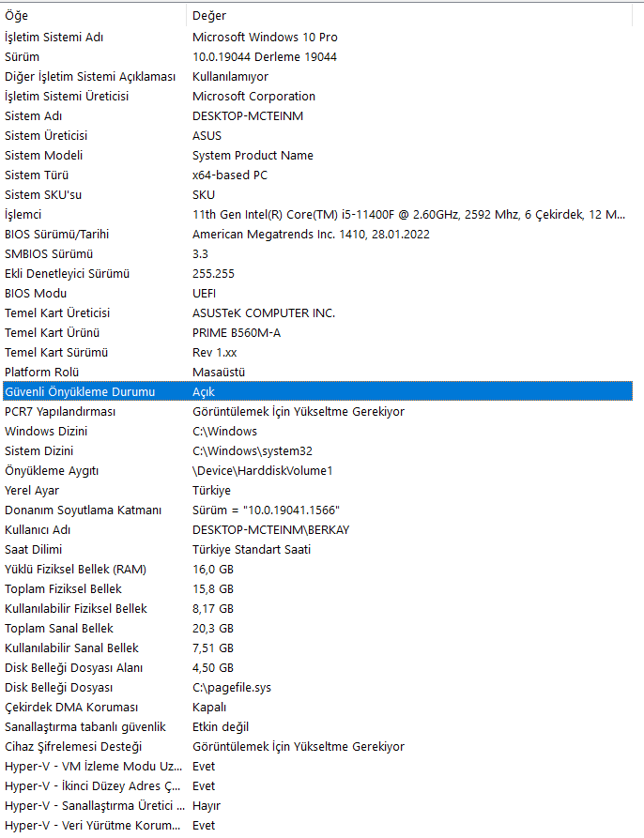Viewport: 644px width, 838px height.
Task: Click the Öğe column header
Action: 94,16
